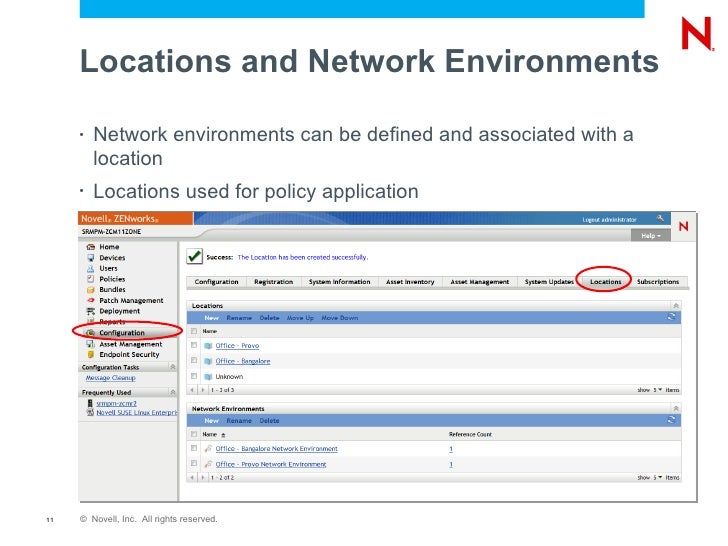Viewport: 728px width, 546px height.
Task: Click New in Locations toolbar
Action: pos(211,318)
